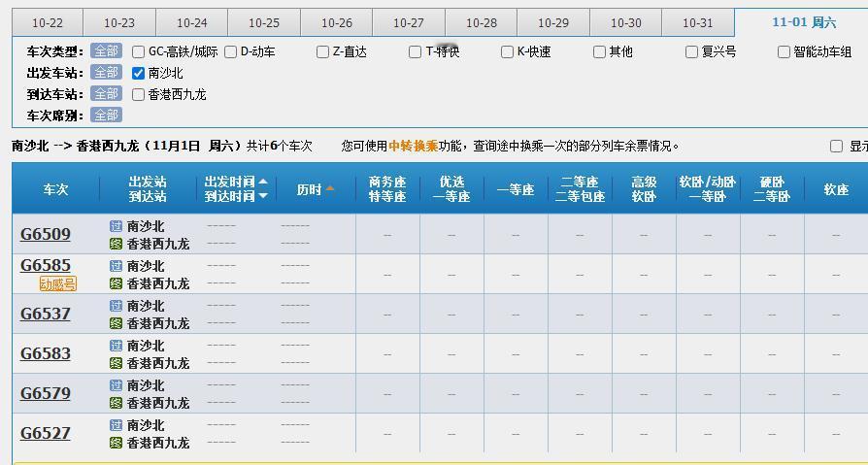Open train G6579 details
The image size is (868, 465).
point(46,393)
